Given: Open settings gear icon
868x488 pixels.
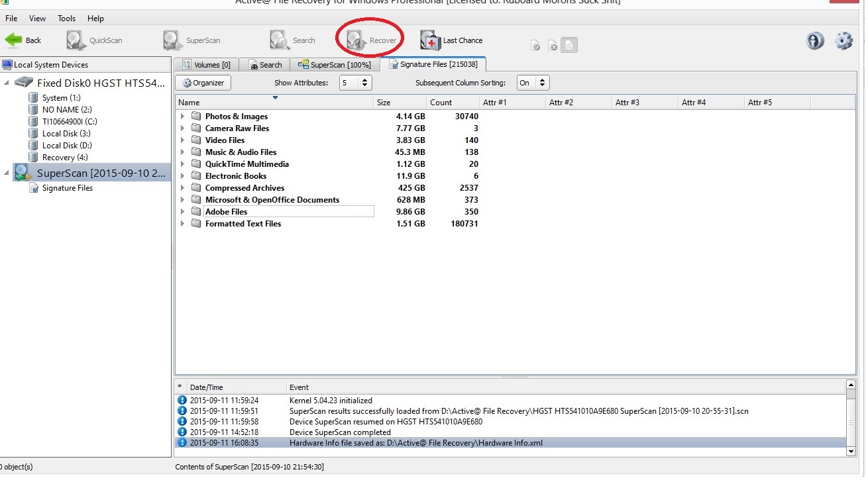Looking at the screenshot, I should click(843, 41).
